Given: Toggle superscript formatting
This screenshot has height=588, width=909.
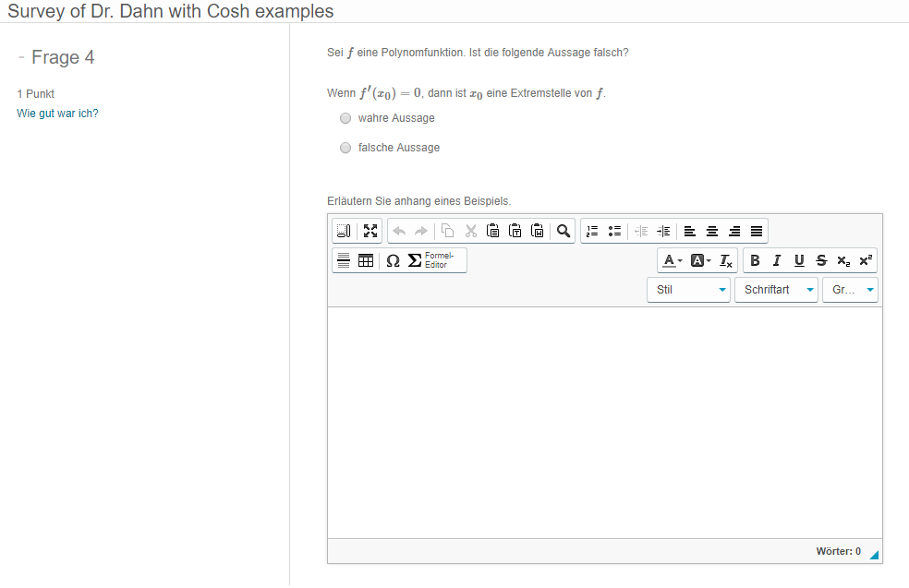Looking at the screenshot, I should pyautogui.click(x=866, y=260).
